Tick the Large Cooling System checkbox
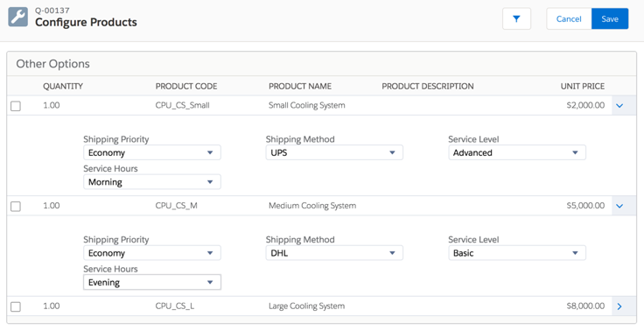Viewport: 644px width, 331px height. tap(16, 306)
